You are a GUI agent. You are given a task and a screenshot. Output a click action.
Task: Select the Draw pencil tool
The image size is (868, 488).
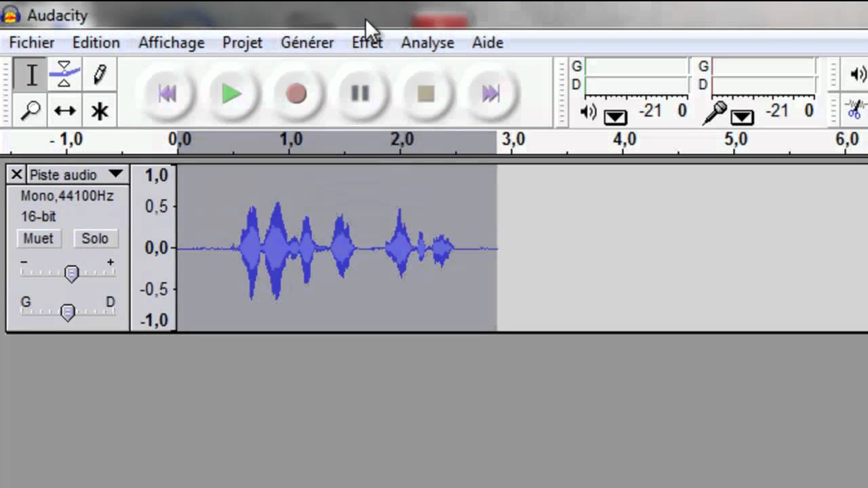click(100, 75)
